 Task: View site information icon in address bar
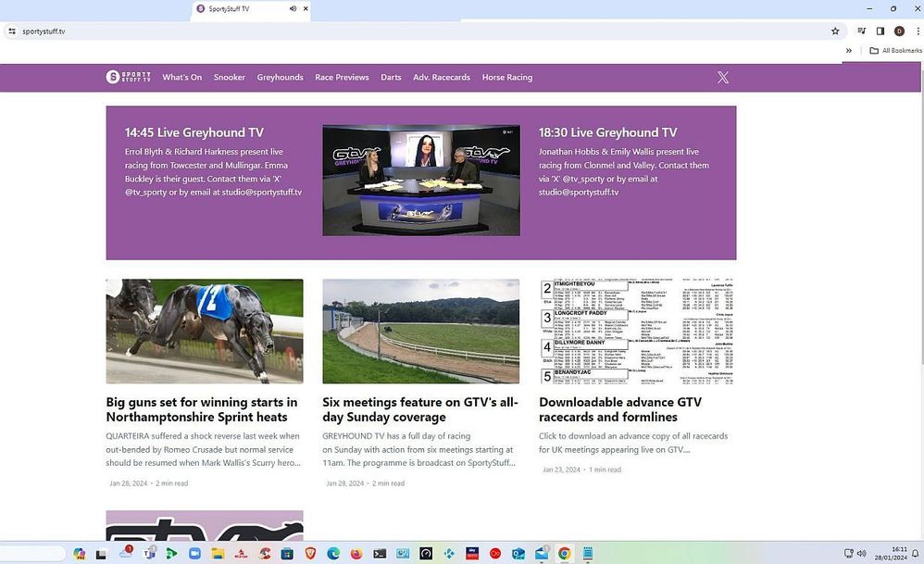[x=12, y=31]
